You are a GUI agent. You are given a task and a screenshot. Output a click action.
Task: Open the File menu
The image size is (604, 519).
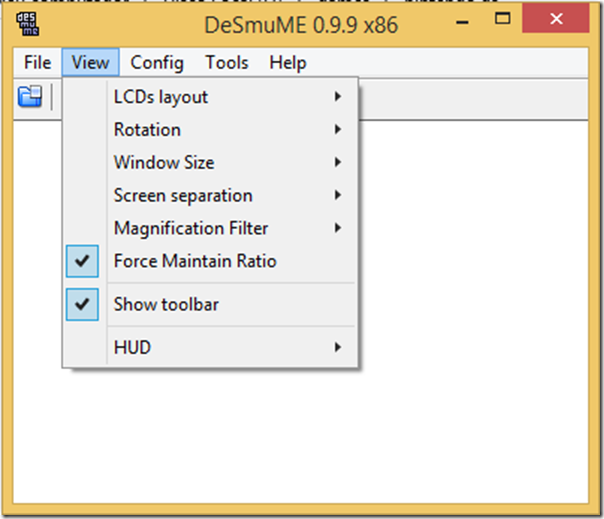37,62
